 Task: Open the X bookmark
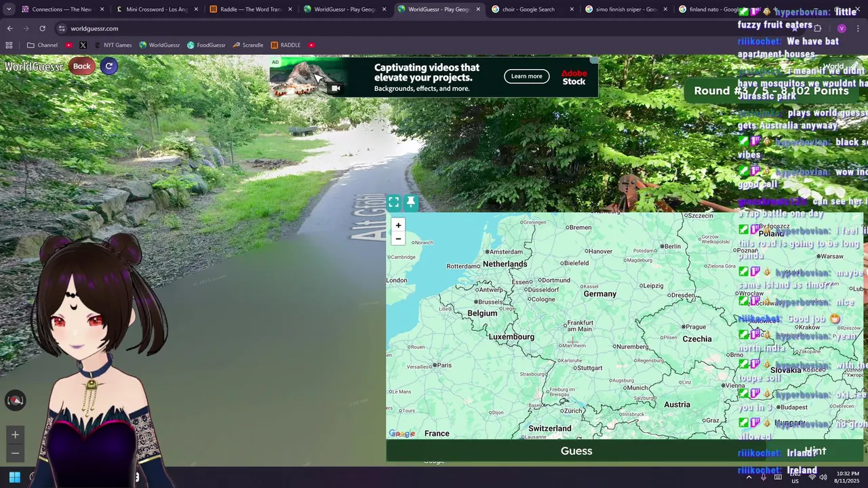pyautogui.click(x=83, y=45)
